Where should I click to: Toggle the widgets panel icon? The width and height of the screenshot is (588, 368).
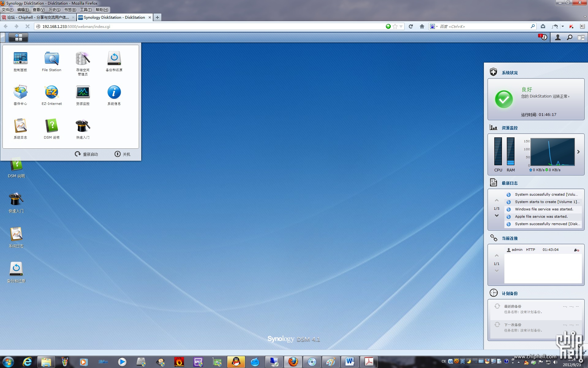[x=581, y=37]
